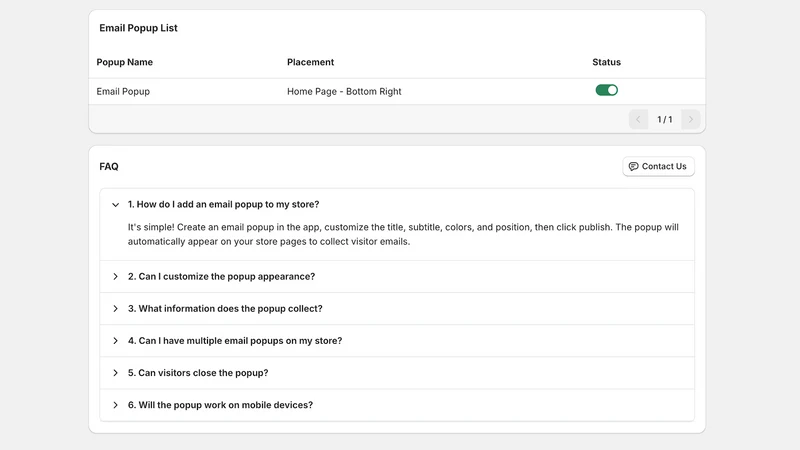Viewport: 800px width, 450px height.
Task: Select the 'Email Popup' name cell
Action: tap(123, 91)
